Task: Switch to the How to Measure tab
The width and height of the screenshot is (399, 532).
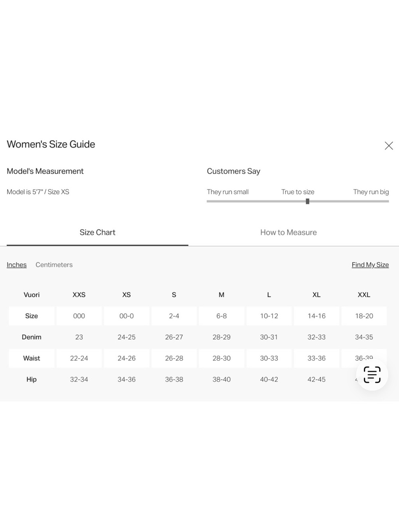Action: coord(288,232)
